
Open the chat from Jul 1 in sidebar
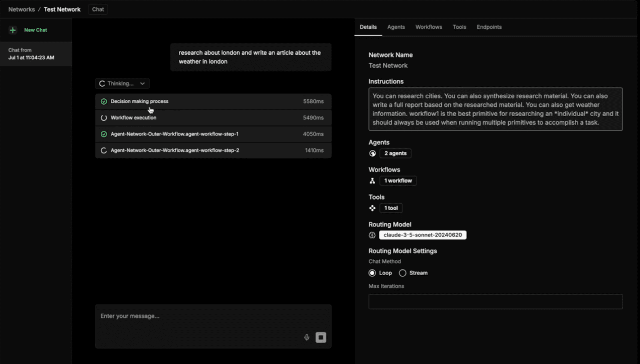tap(36, 54)
